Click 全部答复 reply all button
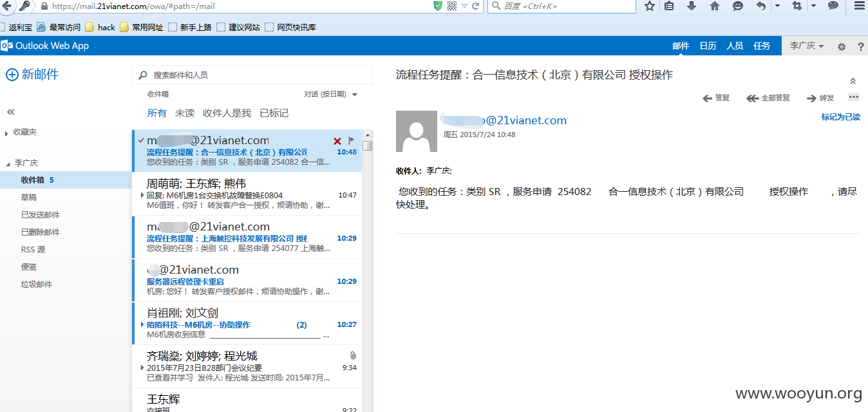This screenshot has height=412, width=868. pyautogui.click(x=768, y=98)
